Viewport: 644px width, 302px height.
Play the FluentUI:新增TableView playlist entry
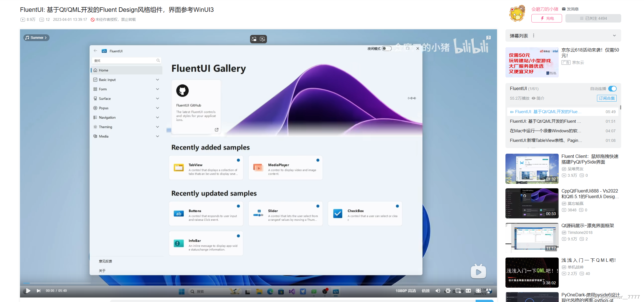(563, 140)
